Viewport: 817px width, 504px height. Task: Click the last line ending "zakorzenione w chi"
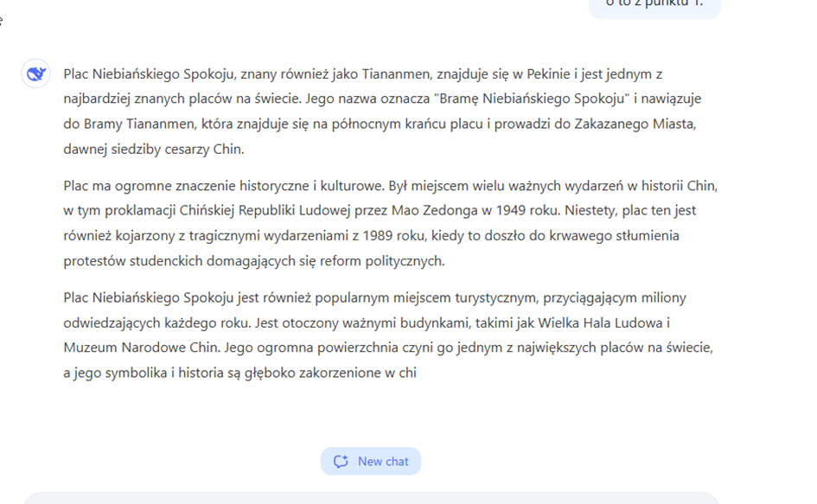(239, 373)
